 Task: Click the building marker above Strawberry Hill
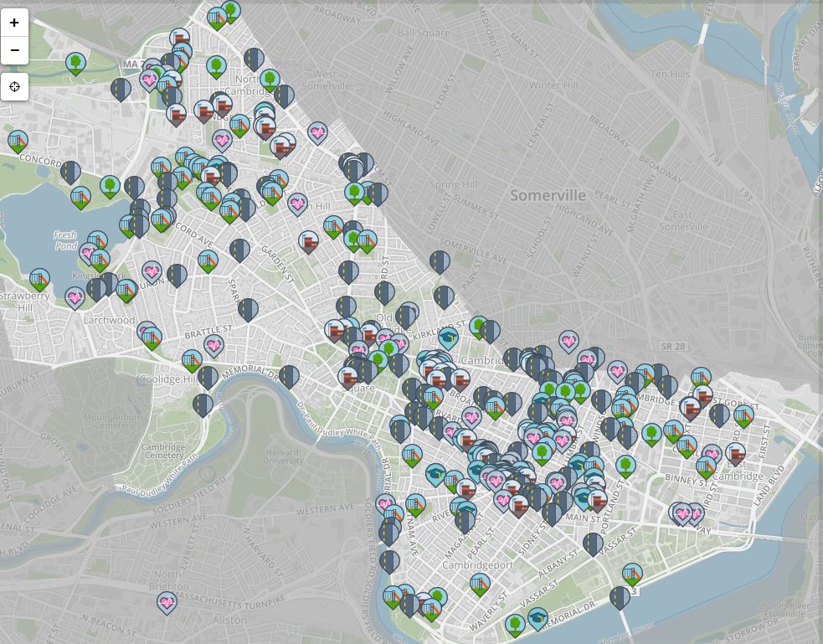(x=39, y=279)
